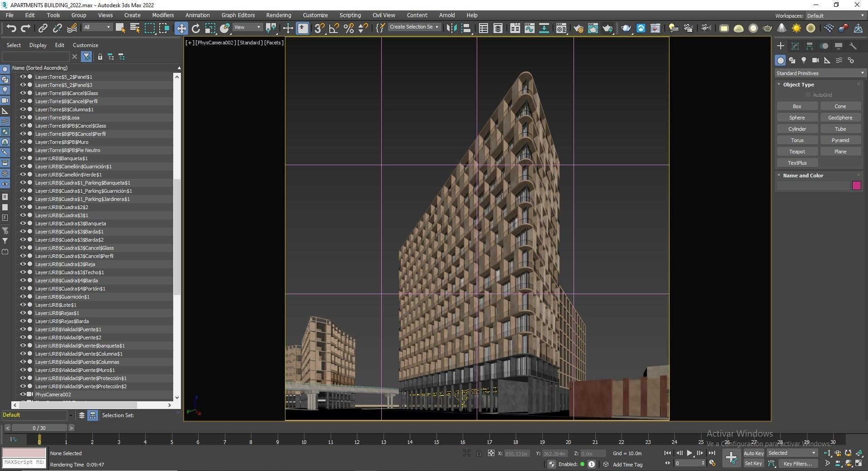Screen dimensions: 868x471
Task: Toggle visibility of Layer:URB$Lote$1
Action: click(x=23, y=305)
